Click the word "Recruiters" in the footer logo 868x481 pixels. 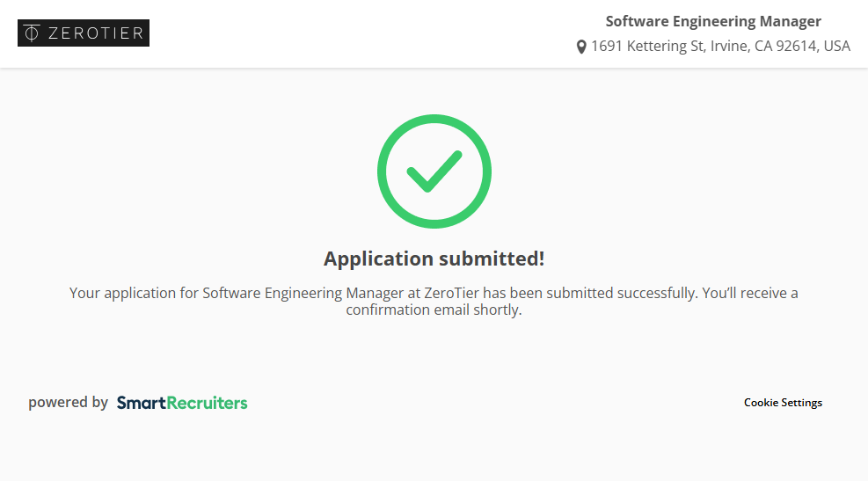207,403
